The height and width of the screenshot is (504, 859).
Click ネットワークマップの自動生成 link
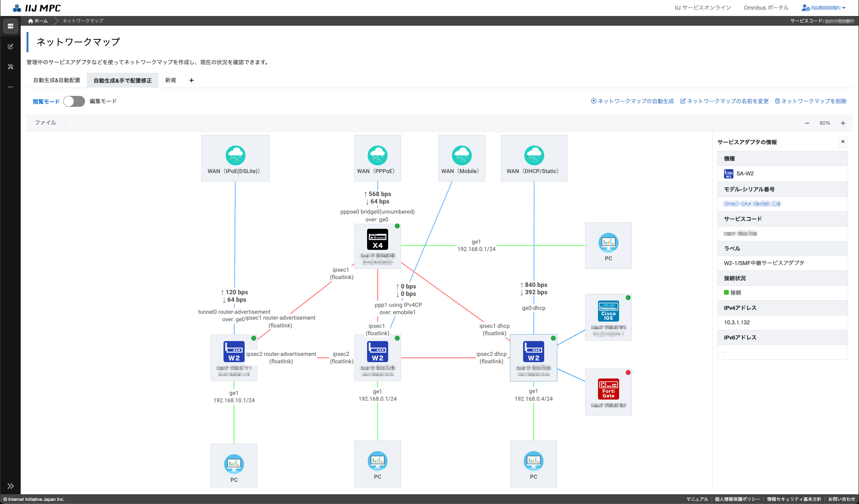pos(632,101)
